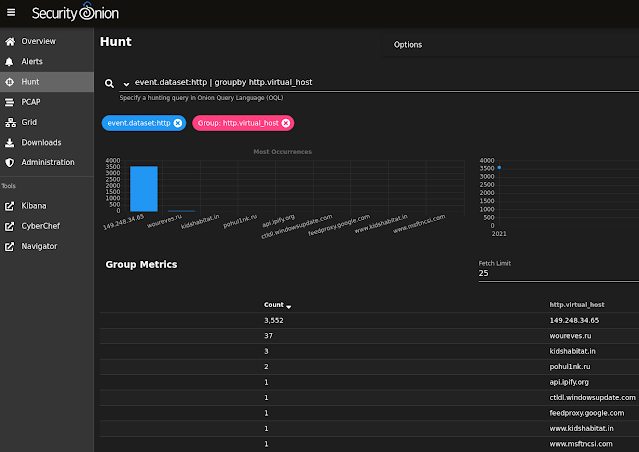Sort by Count column arrow

pos(289,306)
